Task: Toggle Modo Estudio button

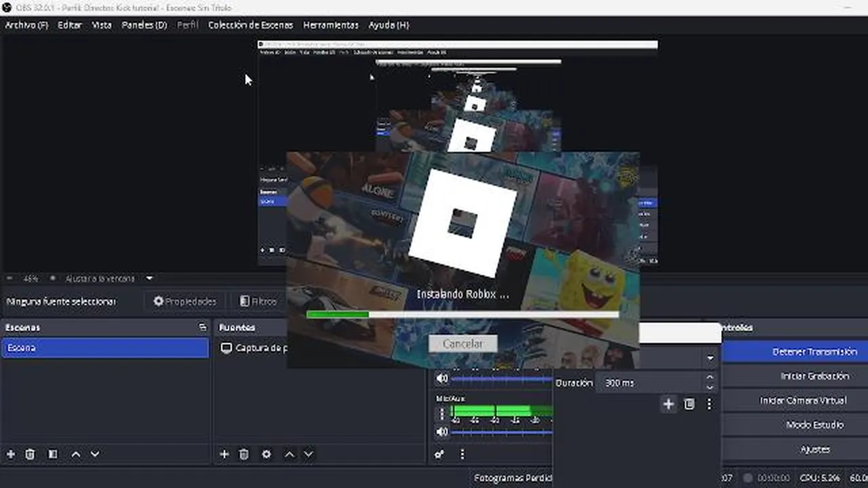Action: click(x=795, y=425)
